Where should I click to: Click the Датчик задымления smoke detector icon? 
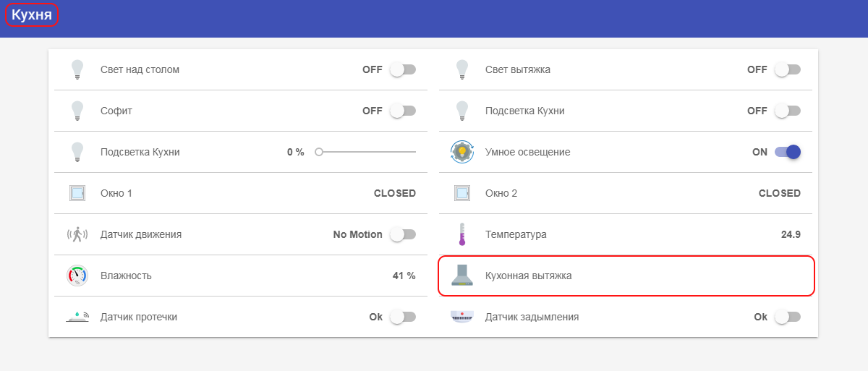click(461, 317)
